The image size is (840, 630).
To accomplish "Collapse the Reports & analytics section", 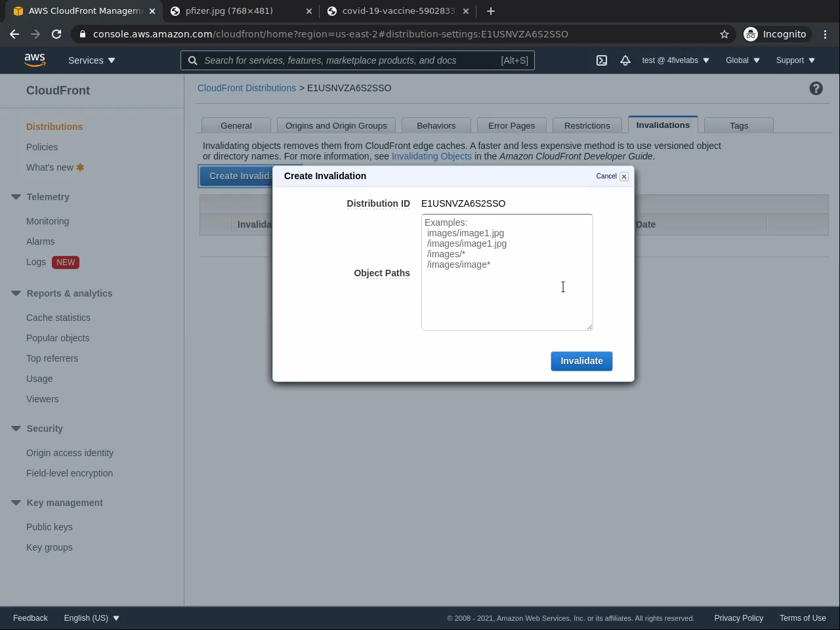I will coord(16,293).
